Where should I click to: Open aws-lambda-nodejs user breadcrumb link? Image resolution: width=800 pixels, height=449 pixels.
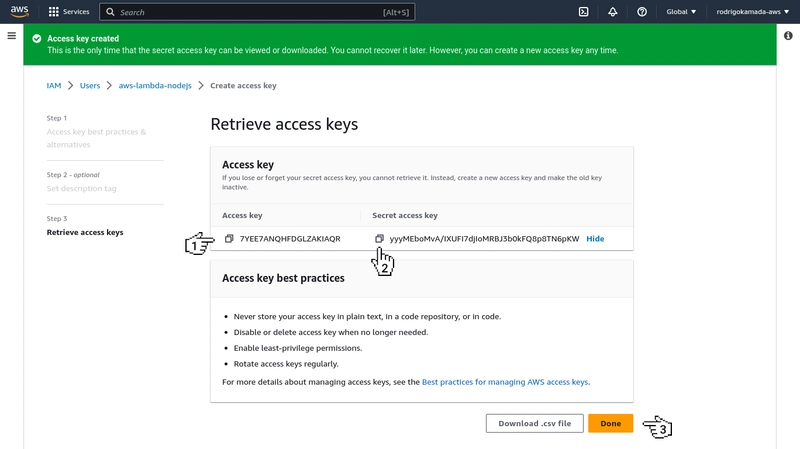click(157, 86)
